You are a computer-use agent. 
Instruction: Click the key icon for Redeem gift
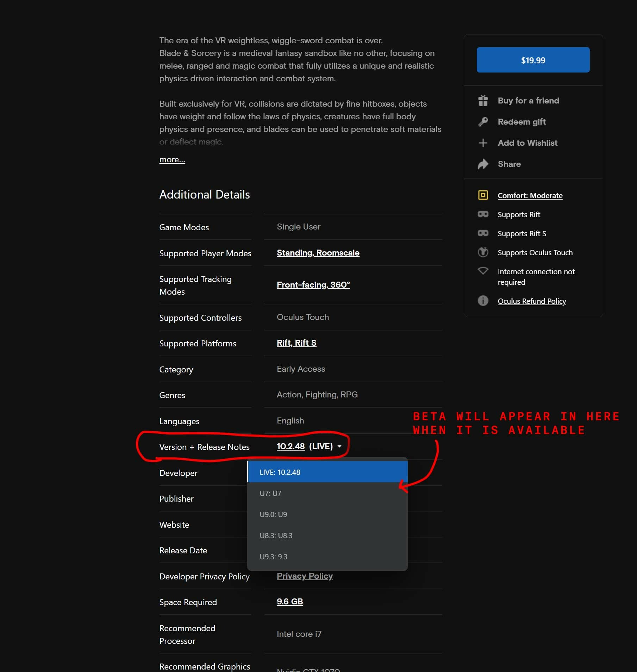click(483, 122)
